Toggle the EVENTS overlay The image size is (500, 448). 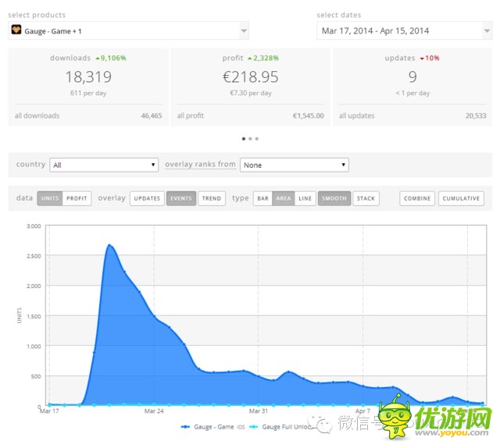(180, 198)
